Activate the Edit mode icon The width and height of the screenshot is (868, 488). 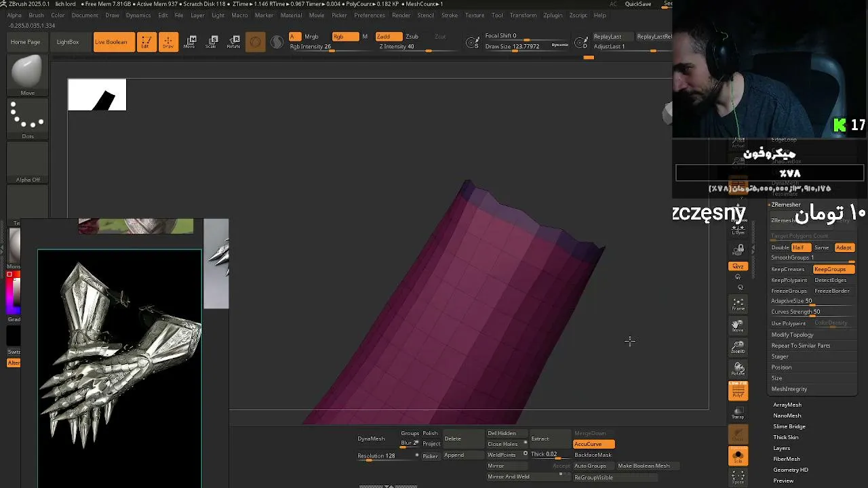(146, 42)
